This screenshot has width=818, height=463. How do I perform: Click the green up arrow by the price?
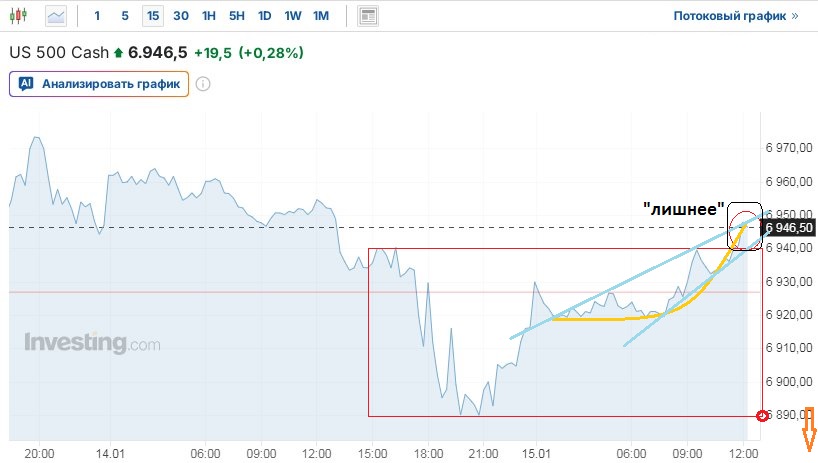tap(119, 52)
